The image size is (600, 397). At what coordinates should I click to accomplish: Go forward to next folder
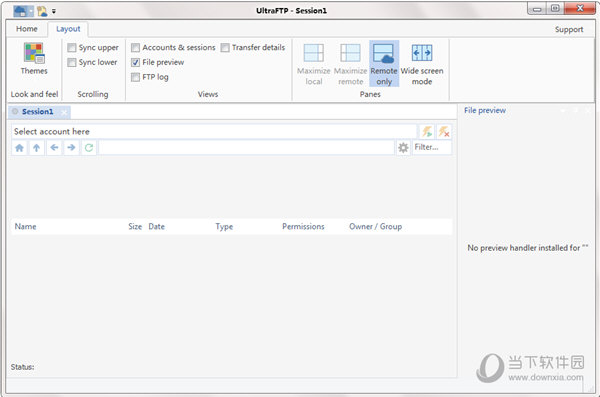point(71,147)
